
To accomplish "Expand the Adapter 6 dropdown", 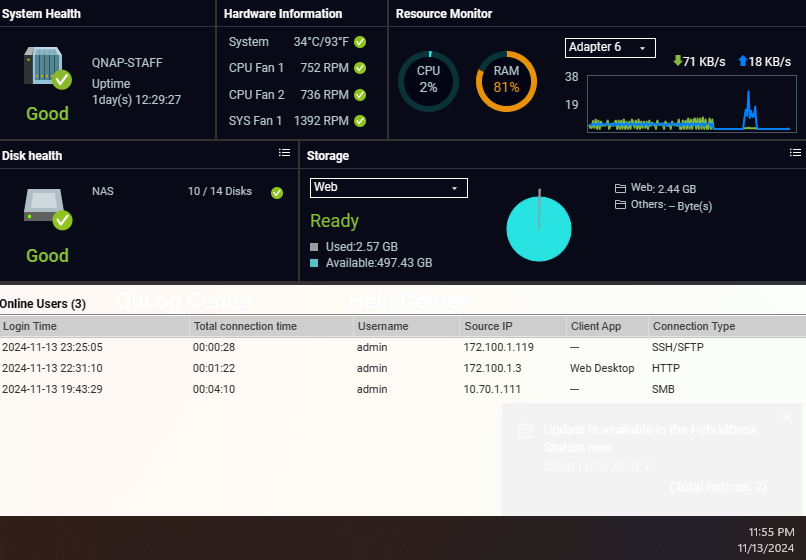I will pos(610,48).
